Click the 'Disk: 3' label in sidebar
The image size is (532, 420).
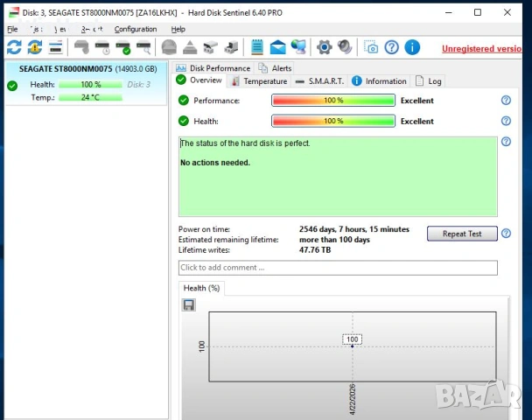coord(139,85)
